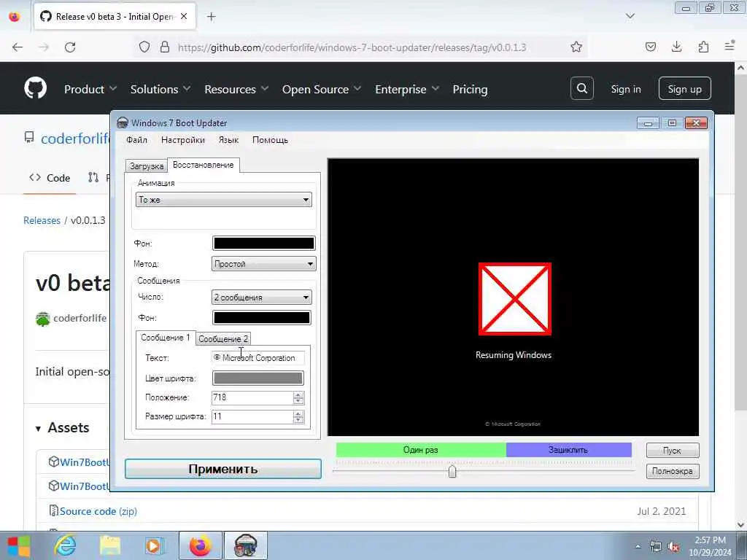Click the shield tracking protection icon
This screenshot has width=747, height=560.
144,47
